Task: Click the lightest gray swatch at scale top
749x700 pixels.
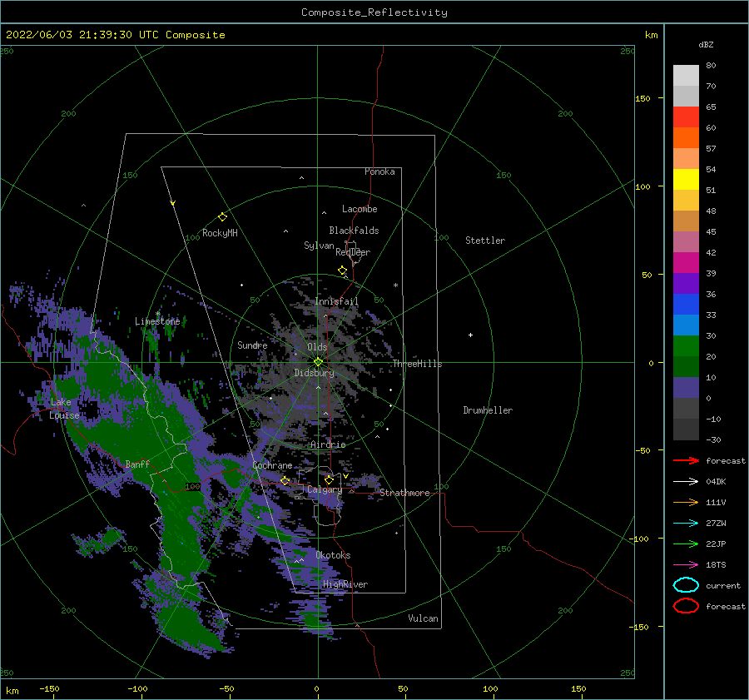Action: (686, 76)
